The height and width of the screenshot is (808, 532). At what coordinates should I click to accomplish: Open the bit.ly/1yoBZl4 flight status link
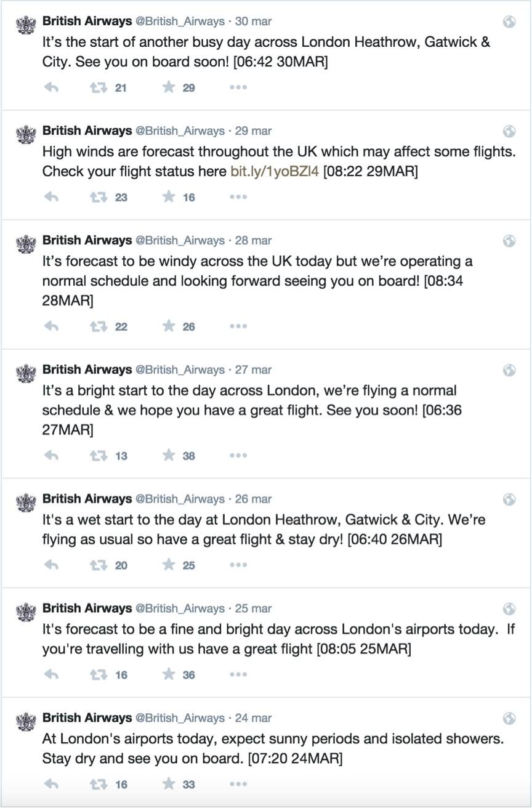[x=275, y=172]
